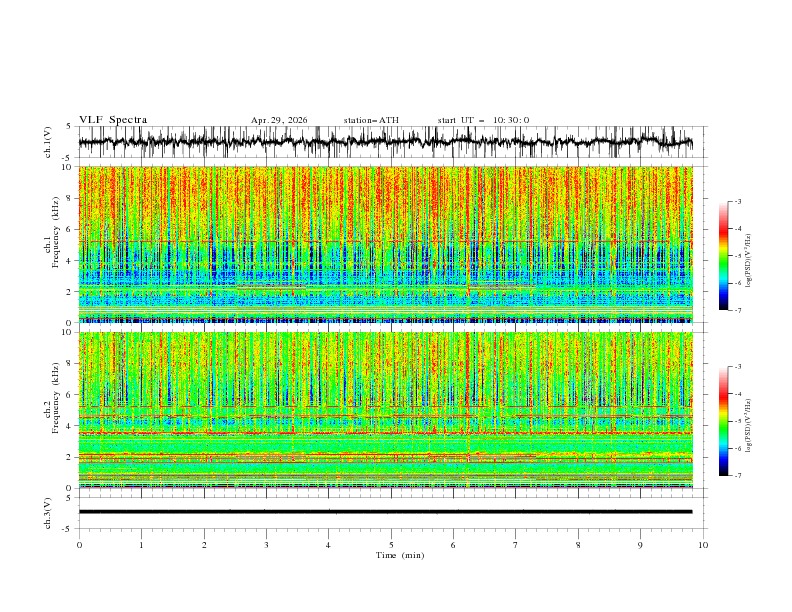Click the 8 kHz tick on ch.1 spectrogram
Viewport: 792px width, 612px height.
71,198
